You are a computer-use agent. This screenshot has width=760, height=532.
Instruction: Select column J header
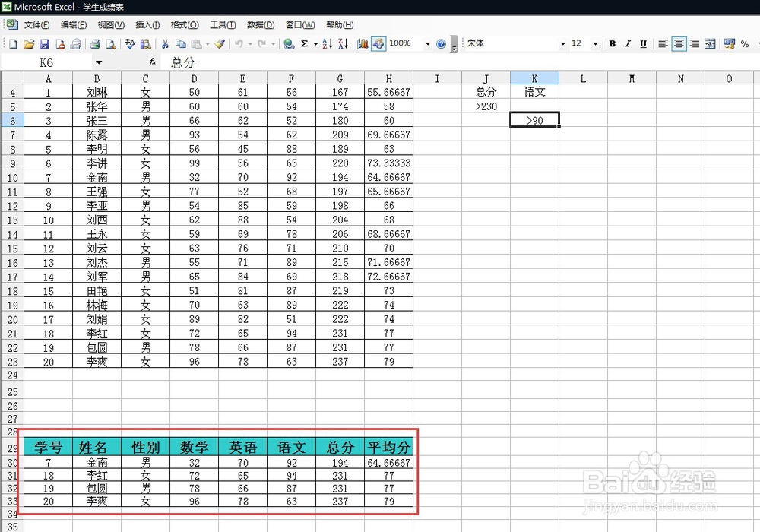pyautogui.click(x=486, y=78)
